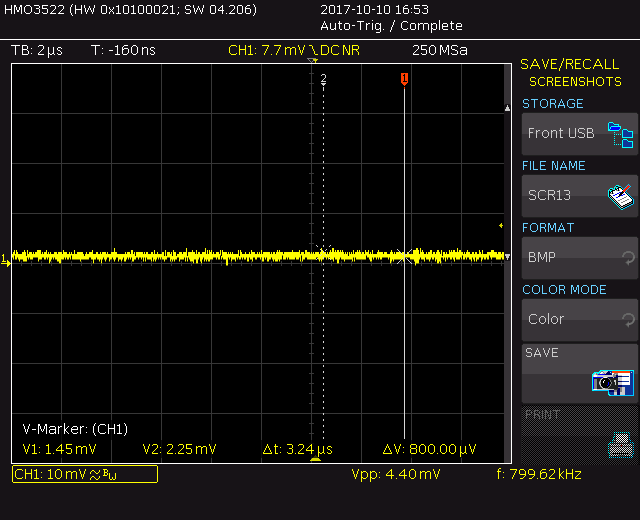Click the yellow timebase marker at grid bottom
The height and width of the screenshot is (520, 640).
point(316,459)
